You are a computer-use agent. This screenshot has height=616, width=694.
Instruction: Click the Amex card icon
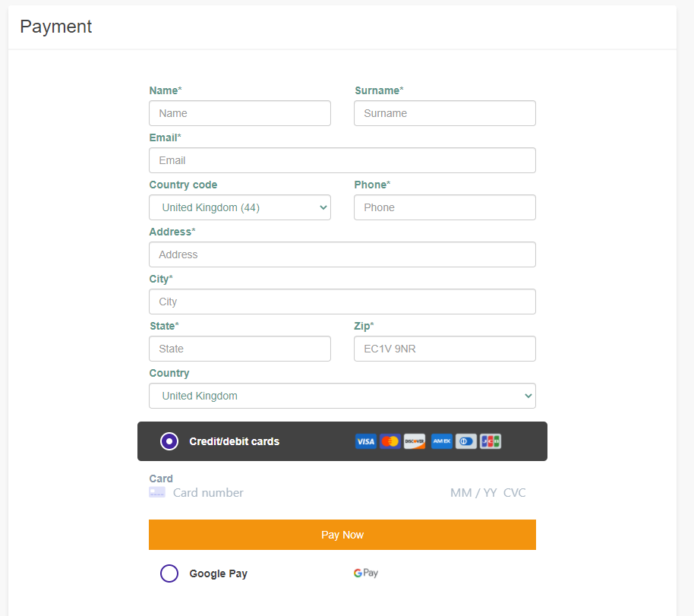click(x=442, y=441)
